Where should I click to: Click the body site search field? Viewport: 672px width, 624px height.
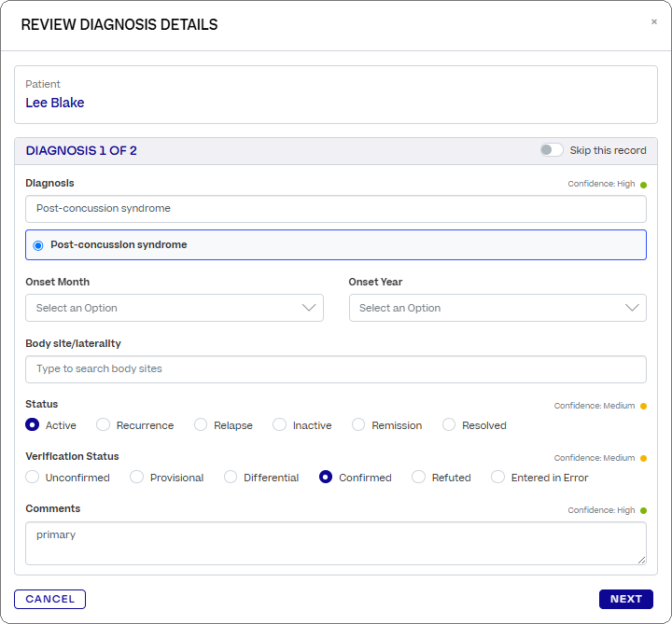tap(336, 369)
